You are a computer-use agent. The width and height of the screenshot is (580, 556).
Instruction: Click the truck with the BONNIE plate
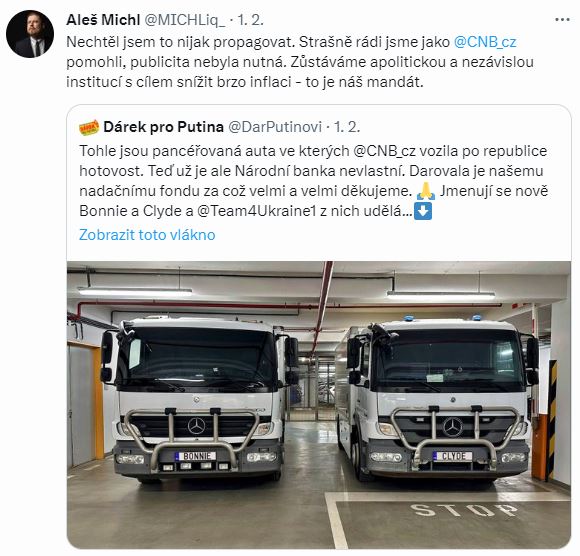coord(199,400)
